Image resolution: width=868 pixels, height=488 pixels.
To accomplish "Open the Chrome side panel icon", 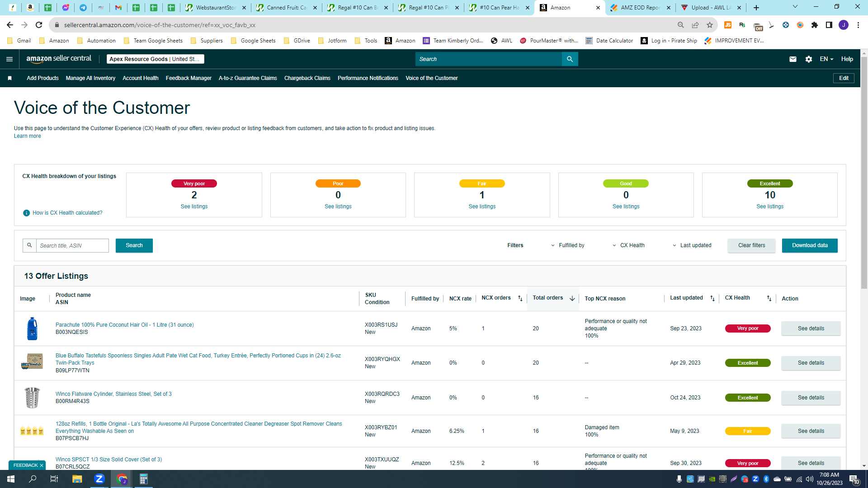I will tap(829, 25).
